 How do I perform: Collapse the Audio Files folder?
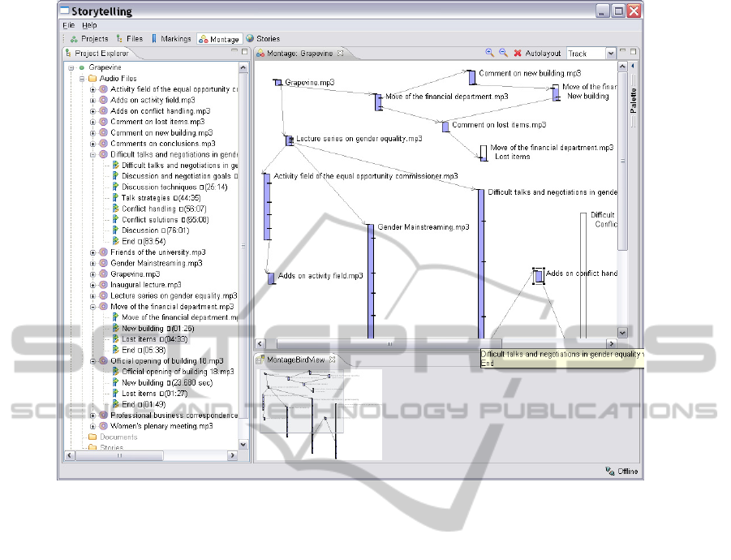pyautogui.click(x=82, y=79)
